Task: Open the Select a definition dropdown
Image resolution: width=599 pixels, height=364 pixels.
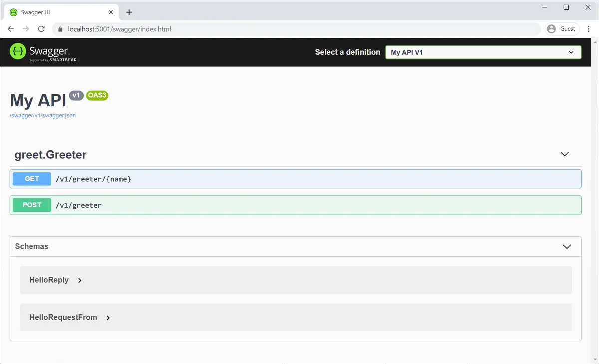Action: pyautogui.click(x=482, y=52)
